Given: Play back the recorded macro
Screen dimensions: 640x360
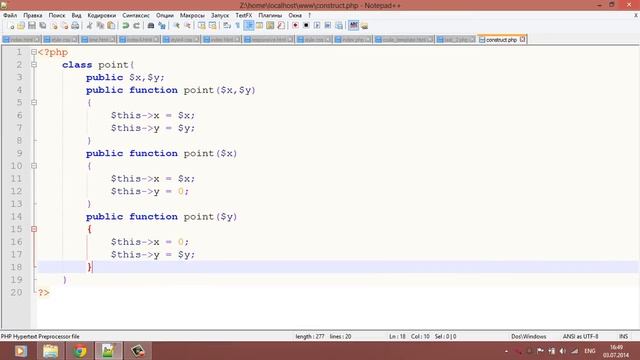Looking at the screenshot, I should [317, 26].
